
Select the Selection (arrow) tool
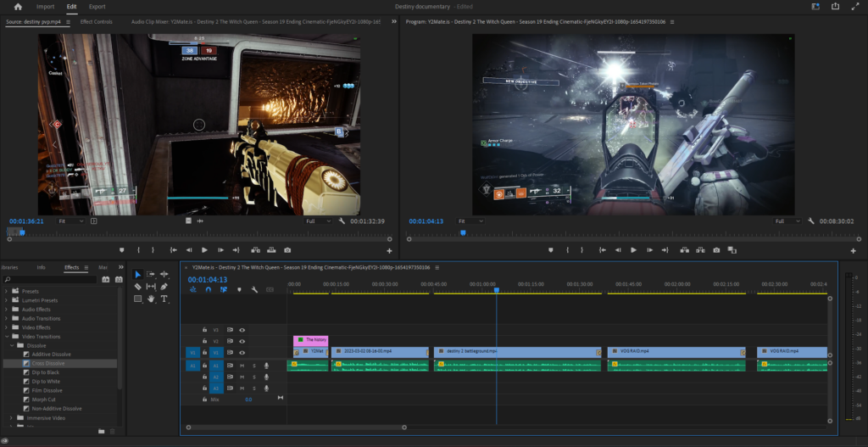click(138, 274)
